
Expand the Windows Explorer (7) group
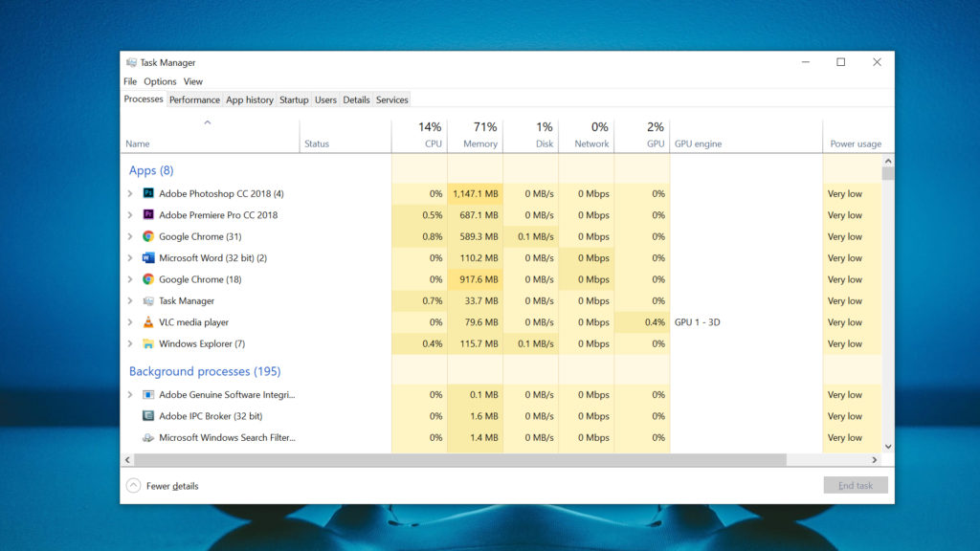(x=130, y=343)
